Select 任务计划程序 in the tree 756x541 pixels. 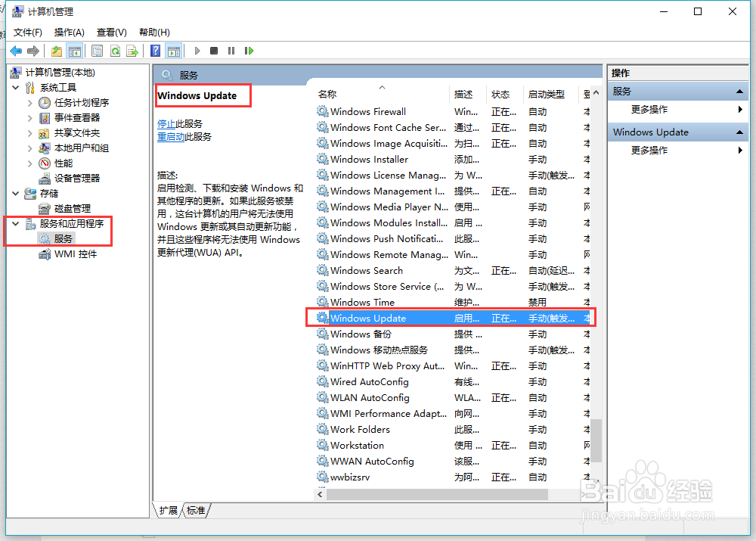coord(82,102)
